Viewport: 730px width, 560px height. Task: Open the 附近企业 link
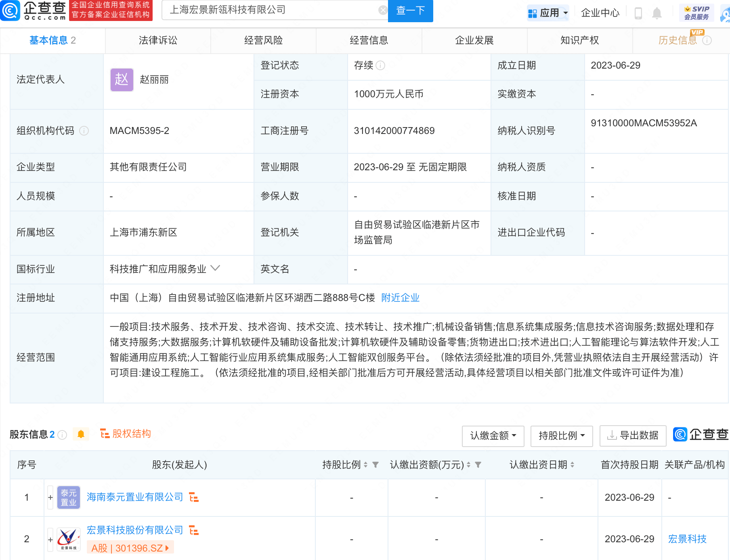click(x=400, y=298)
